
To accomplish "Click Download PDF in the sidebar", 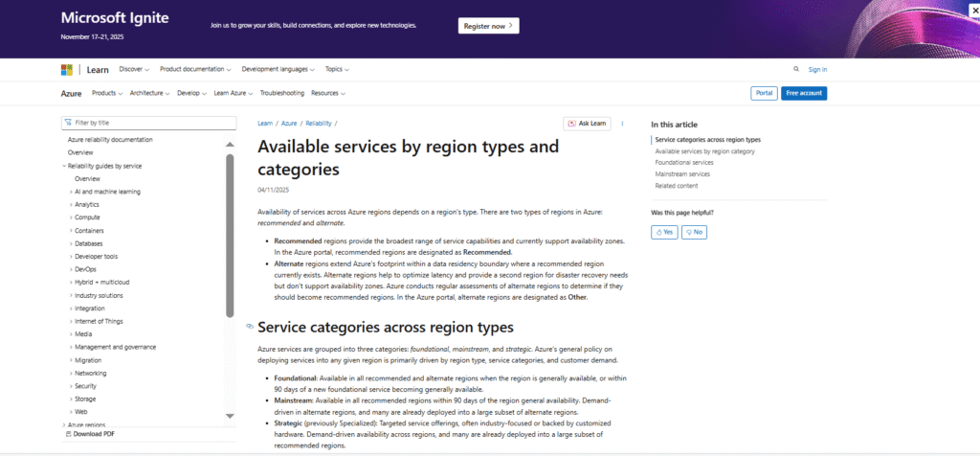I will 90,433.
